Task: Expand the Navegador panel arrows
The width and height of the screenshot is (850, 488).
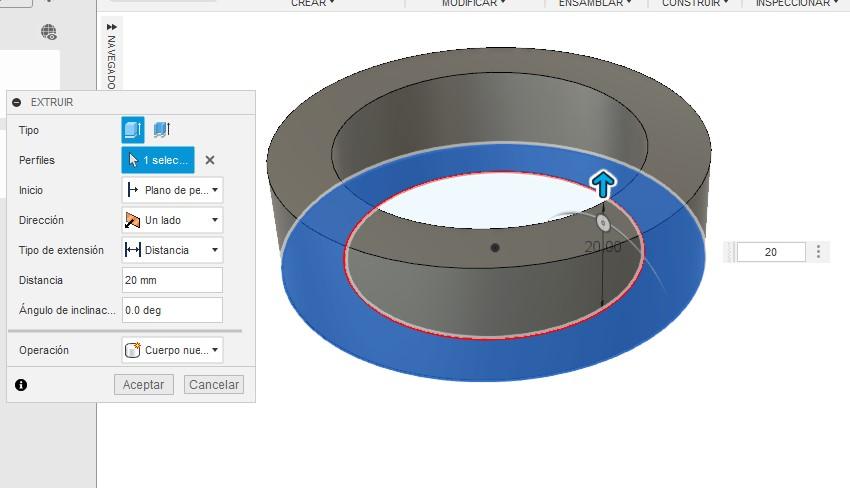Action: coord(112,27)
